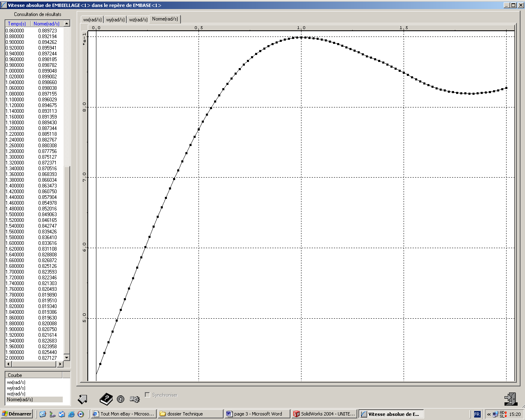Viewport: 525px width, 420px height.
Task: Click the Courbe column header
Action: [x=34, y=375]
